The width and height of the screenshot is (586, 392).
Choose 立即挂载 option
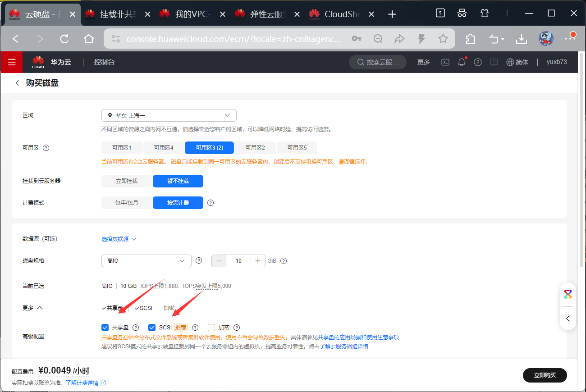tap(127, 181)
